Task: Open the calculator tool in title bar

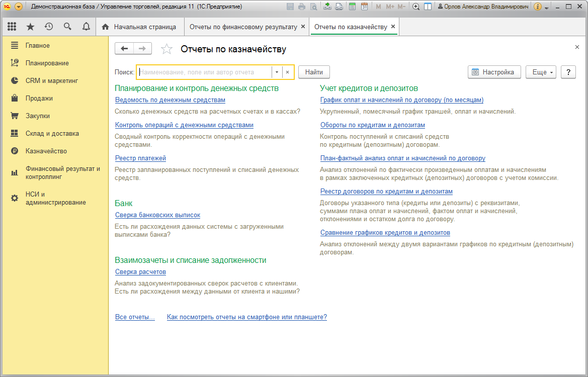Action: coord(352,7)
